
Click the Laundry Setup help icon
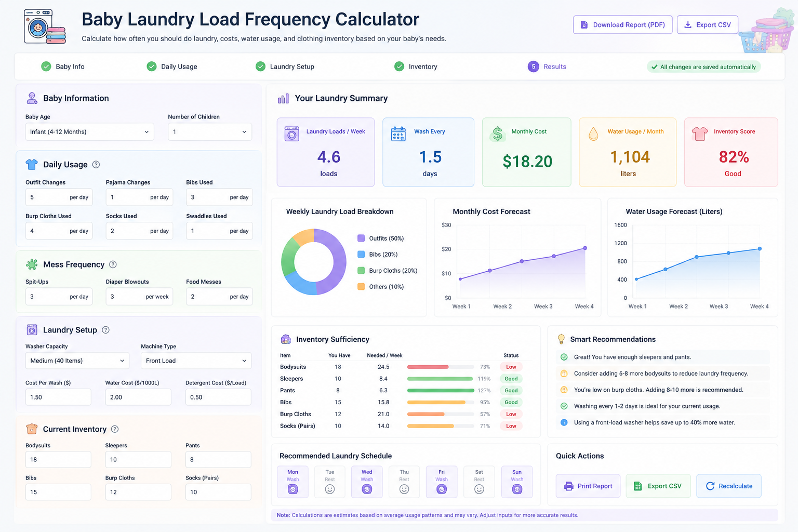point(105,330)
